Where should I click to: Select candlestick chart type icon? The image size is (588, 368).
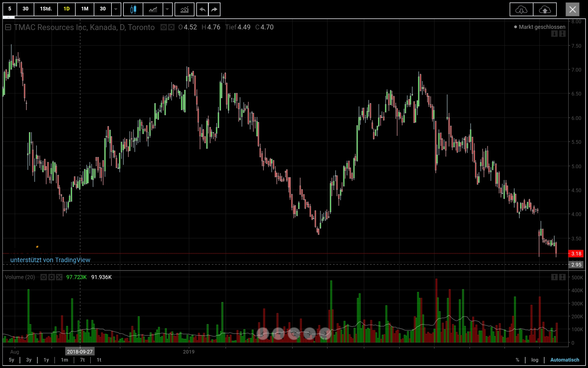(133, 9)
